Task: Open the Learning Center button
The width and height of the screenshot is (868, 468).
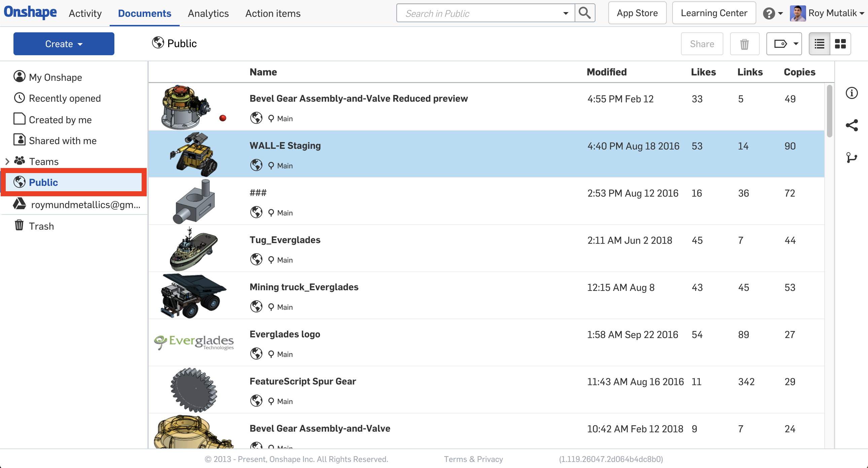Action: pos(714,13)
